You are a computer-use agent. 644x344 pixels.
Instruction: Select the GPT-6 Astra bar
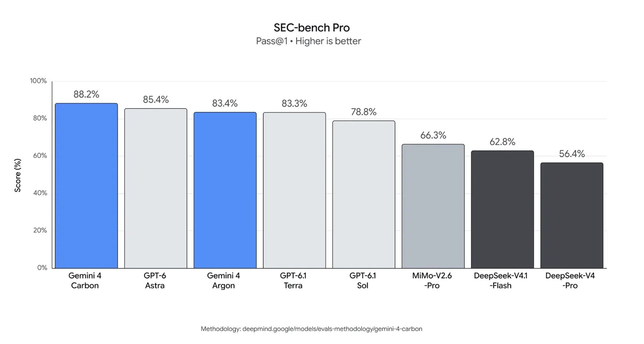coord(156,188)
